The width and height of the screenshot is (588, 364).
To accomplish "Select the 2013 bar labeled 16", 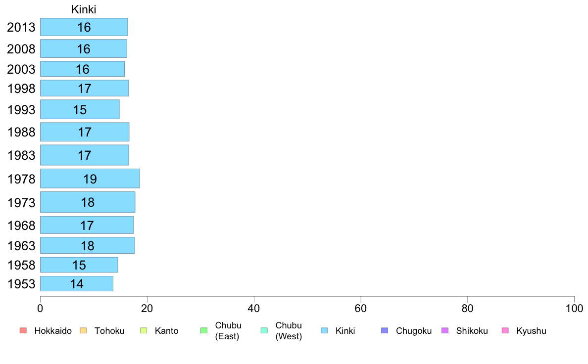I will point(84,27).
